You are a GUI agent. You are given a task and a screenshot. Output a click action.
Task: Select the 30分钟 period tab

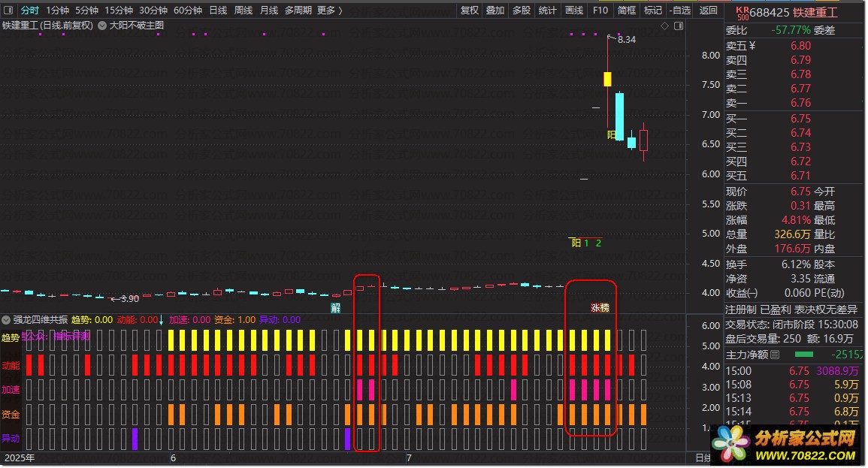click(x=153, y=10)
